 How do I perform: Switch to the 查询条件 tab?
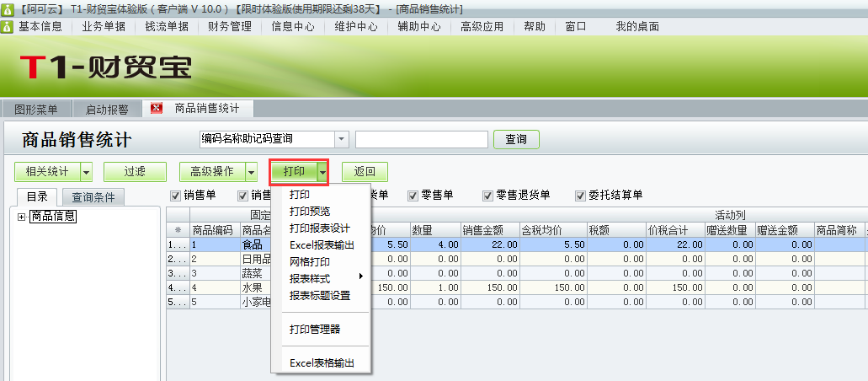(93, 197)
